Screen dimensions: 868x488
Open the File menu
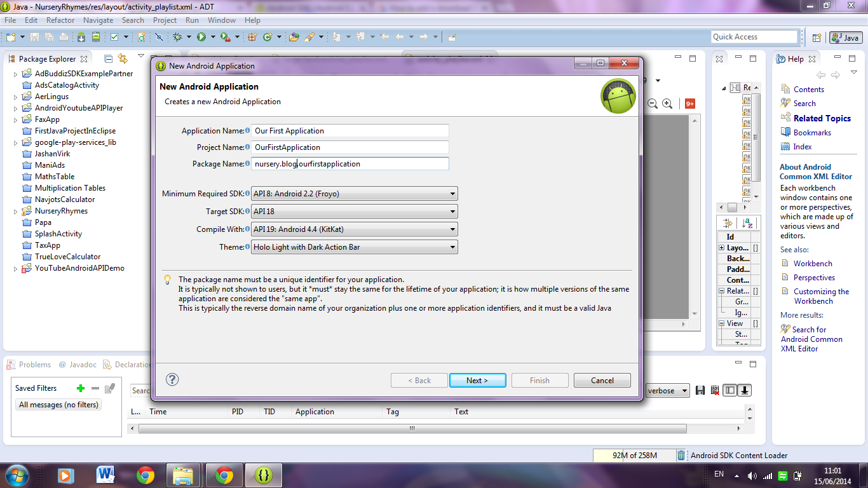10,20
